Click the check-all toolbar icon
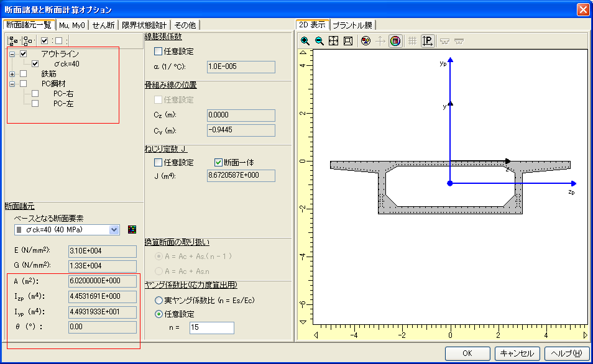The height and width of the screenshot is (364, 593). coord(44,40)
